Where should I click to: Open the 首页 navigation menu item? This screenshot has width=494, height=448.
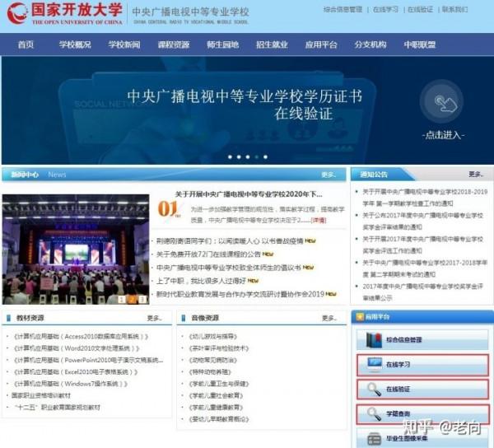[26, 44]
